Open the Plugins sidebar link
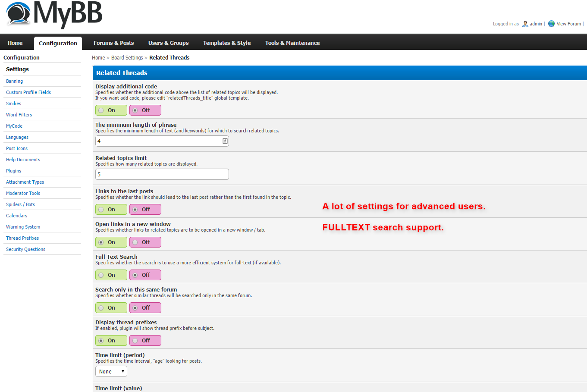The image size is (587, 392). point(13,171)
